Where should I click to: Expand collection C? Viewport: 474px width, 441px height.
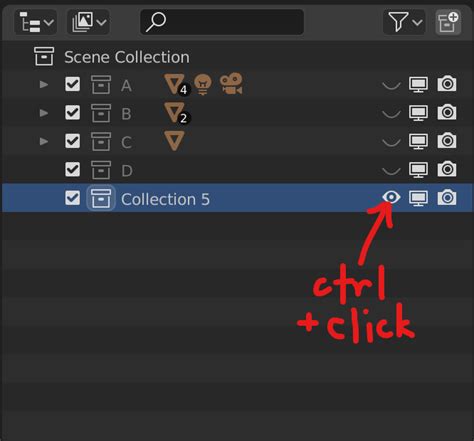[x=44, y=141]
